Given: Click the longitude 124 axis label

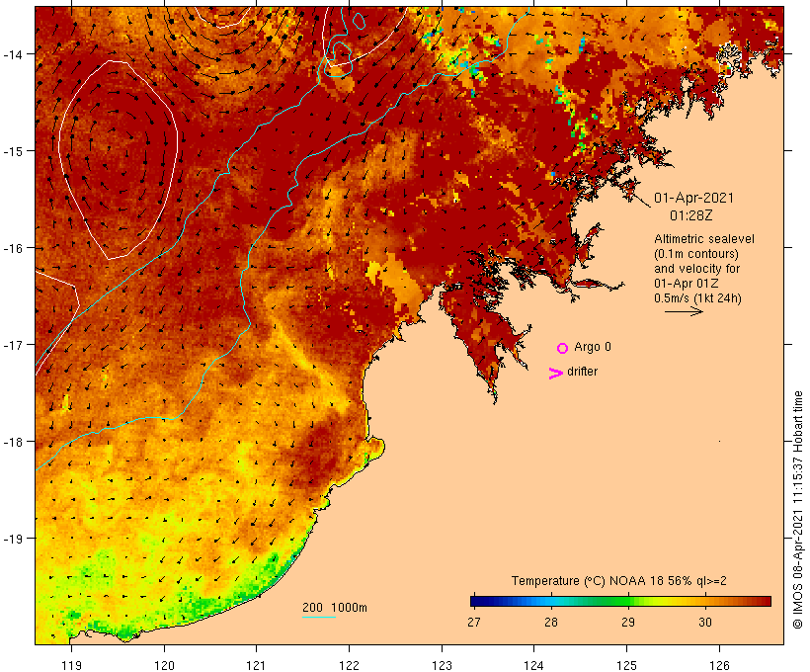Looking at the screenshot, I should tap(534, 665).
